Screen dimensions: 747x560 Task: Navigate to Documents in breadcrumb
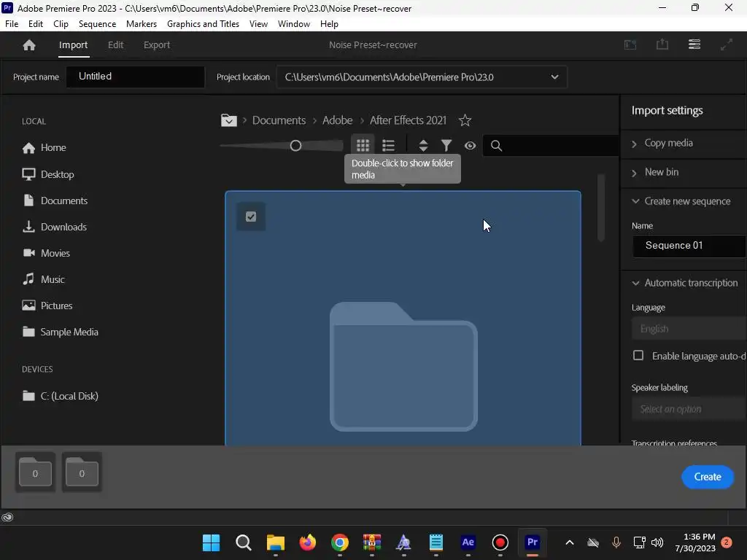(279, 120)
